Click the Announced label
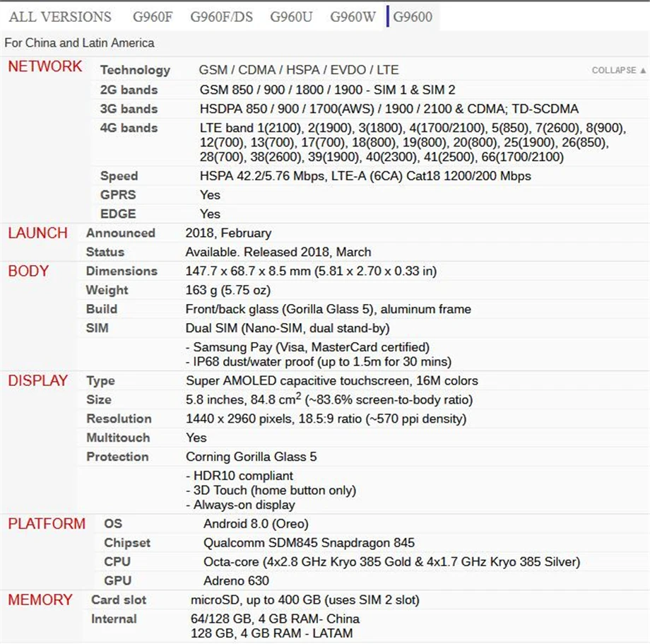 pos(121,233)
